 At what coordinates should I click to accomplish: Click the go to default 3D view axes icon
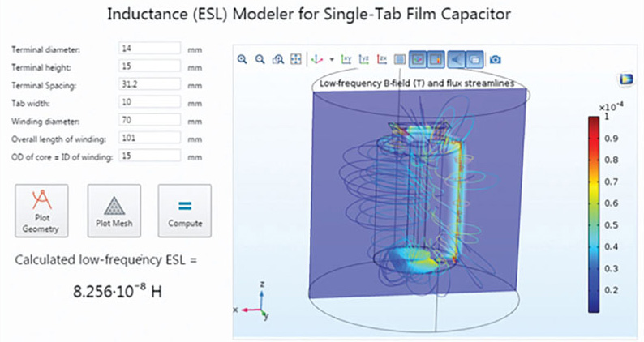pos(317,59)
